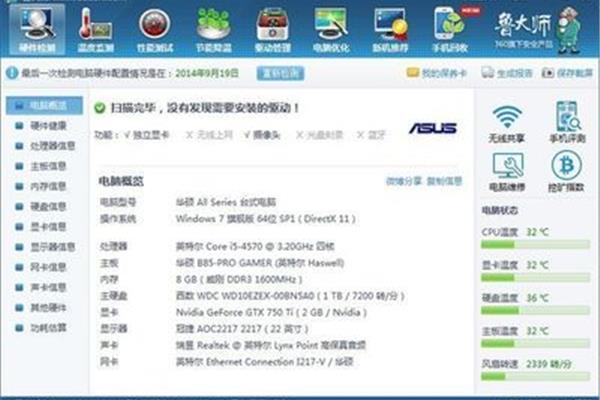Click the 电脑状态 heading in the right panel
600x400 pixels.
[x=499, y=210]
